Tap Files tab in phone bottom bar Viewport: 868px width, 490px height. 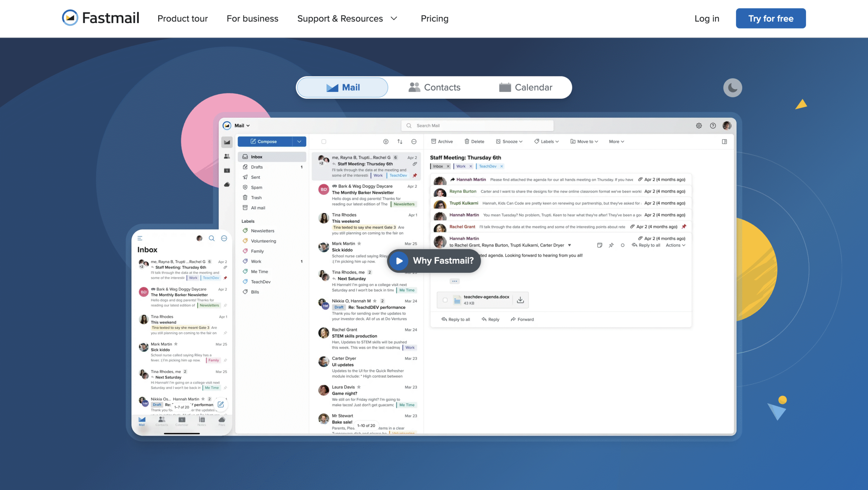tap(222, 421)
